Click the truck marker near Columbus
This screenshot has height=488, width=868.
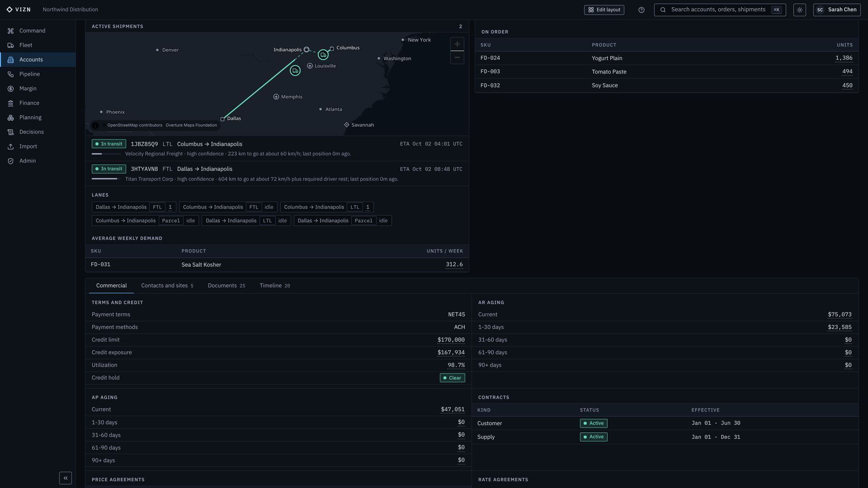coord(323,55)
